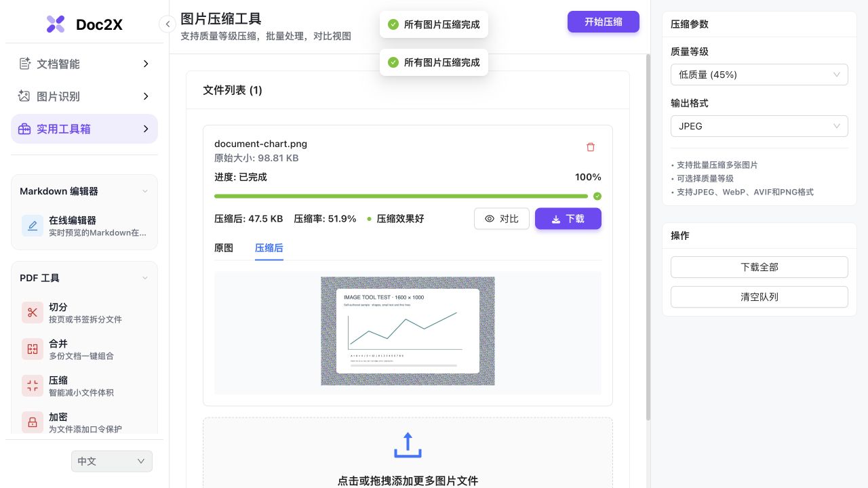The height and width of the screenshot is (488, 868).
Task: Click the compressed image preview thumbnail
Action: (x=408, y=331)
